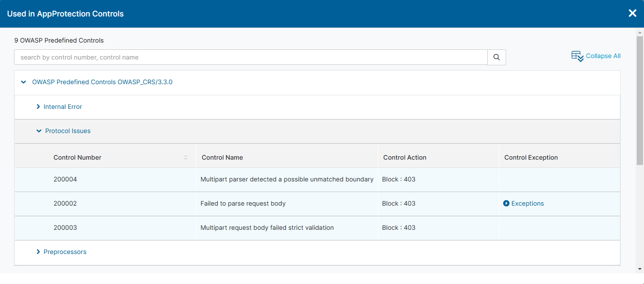Expand the Internal Error chevron
The image size is (644, 284).
38,106
